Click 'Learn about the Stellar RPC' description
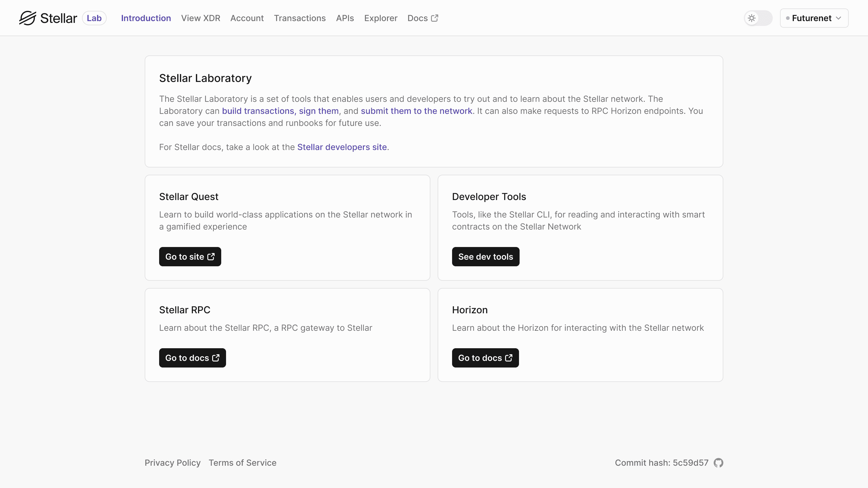This screenshot has width=868, height=488. pyautogui.click(x=266, y=328)
